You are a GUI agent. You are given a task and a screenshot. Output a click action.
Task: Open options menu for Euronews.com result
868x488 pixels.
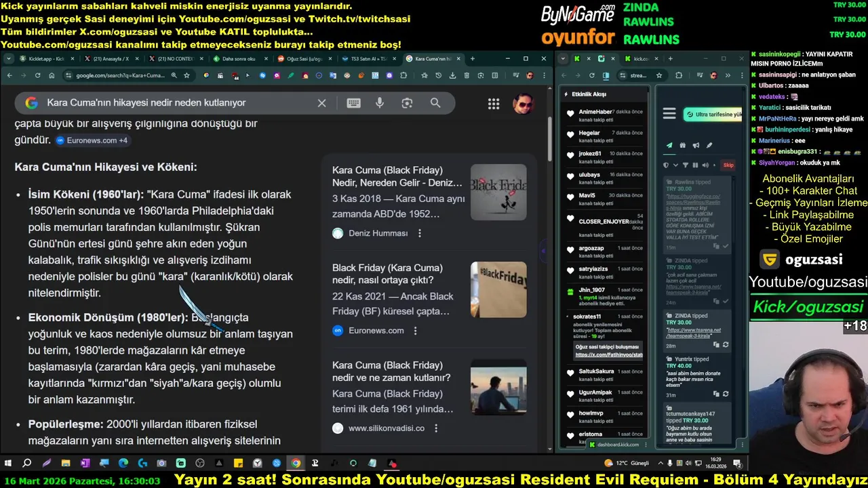[416, 331]
